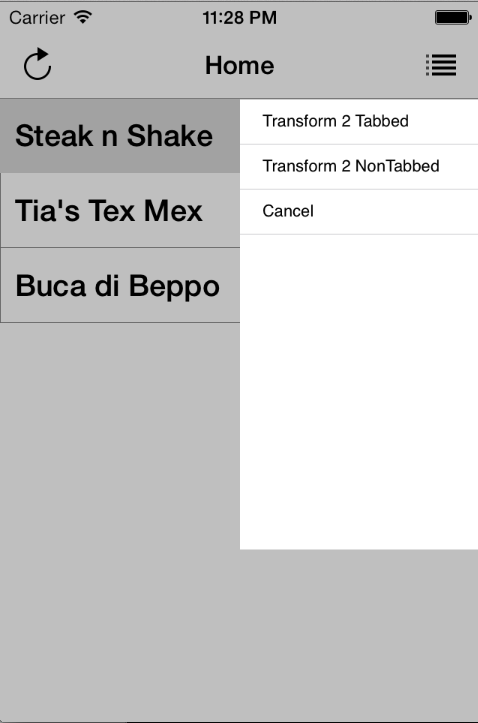The height and width of the screenshot is (723, 478).
Task: Tap the 11:28 PM clock
Action: [240, 18]
